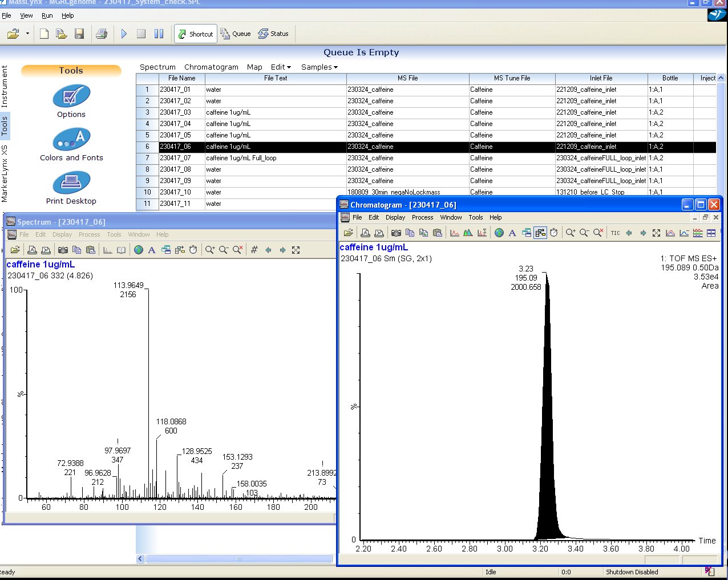Open the Run menu in the main menu bar
The height and width of the screenshot is (580, 728).
click(47, 15)
